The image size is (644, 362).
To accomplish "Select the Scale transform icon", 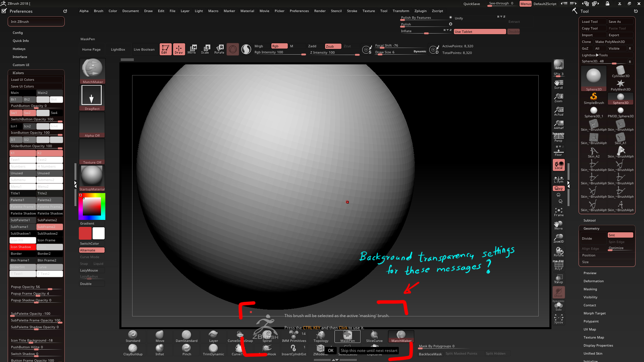I will tap(205, 49).
